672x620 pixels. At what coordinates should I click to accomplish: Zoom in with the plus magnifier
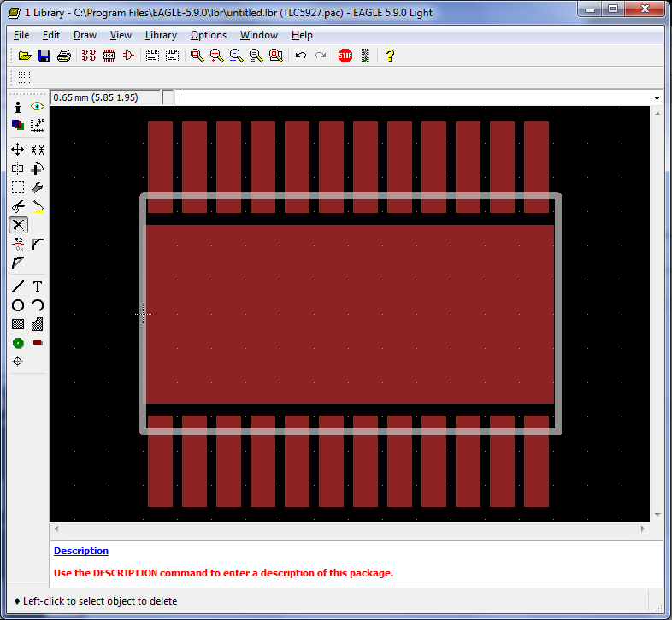(217, 56)
